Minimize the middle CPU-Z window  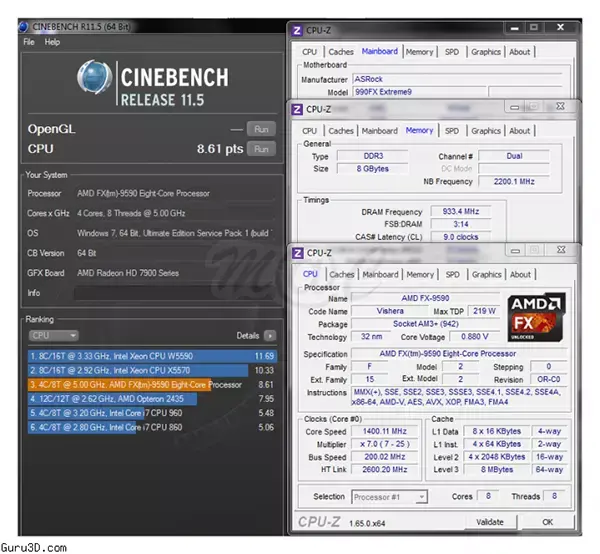(x=515, y=107)
